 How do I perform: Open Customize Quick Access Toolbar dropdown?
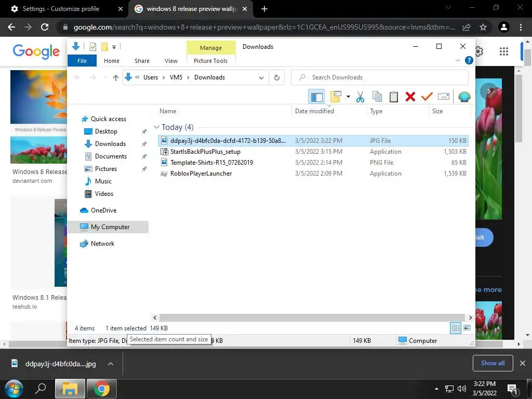pyautogui.click(x=114, y=47)
